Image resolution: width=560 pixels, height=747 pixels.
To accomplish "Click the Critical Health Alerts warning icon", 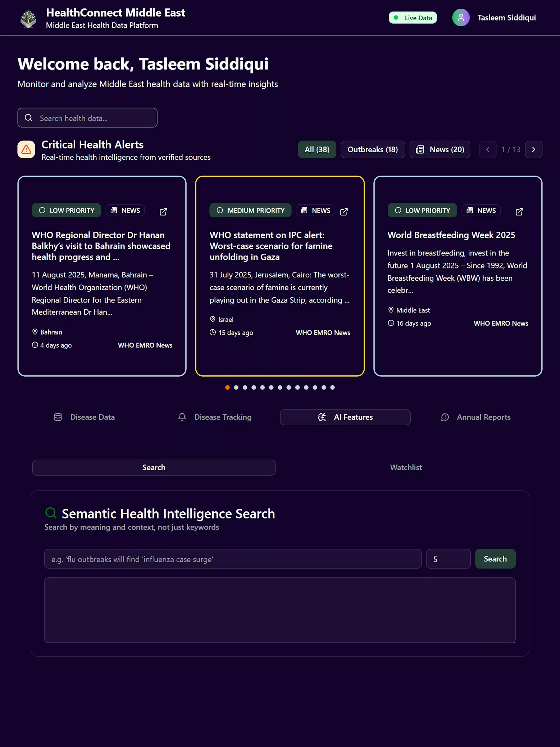I will click(x=26, y=149).
